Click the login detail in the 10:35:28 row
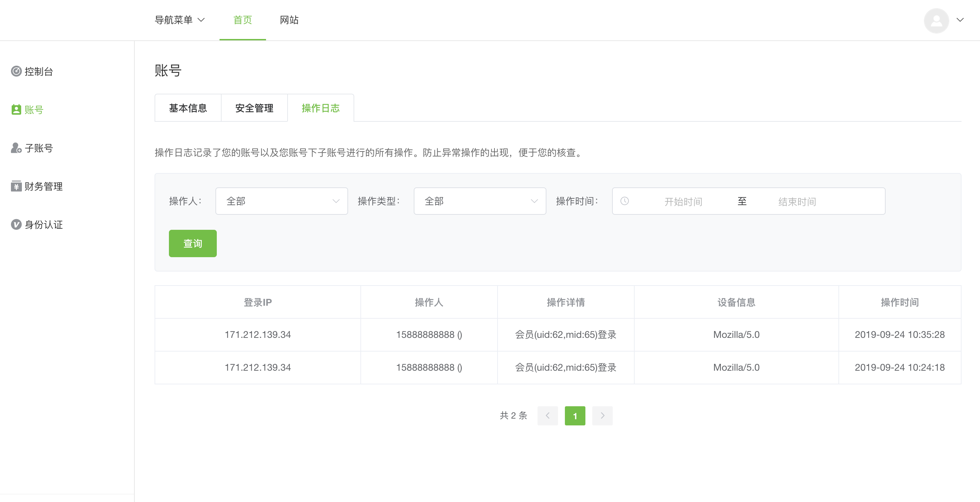This screenshot has width=980, height=502. tap(566, 334)
